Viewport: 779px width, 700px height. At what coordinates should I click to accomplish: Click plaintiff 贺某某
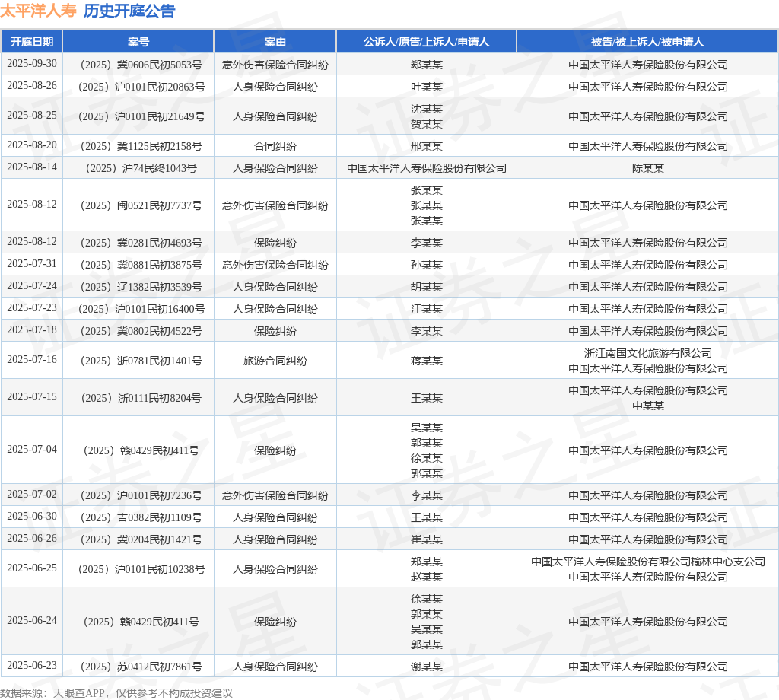[426, 124]
